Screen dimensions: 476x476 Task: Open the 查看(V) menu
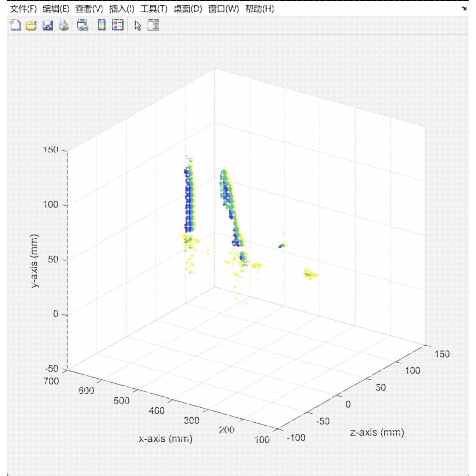click(89, 9)
